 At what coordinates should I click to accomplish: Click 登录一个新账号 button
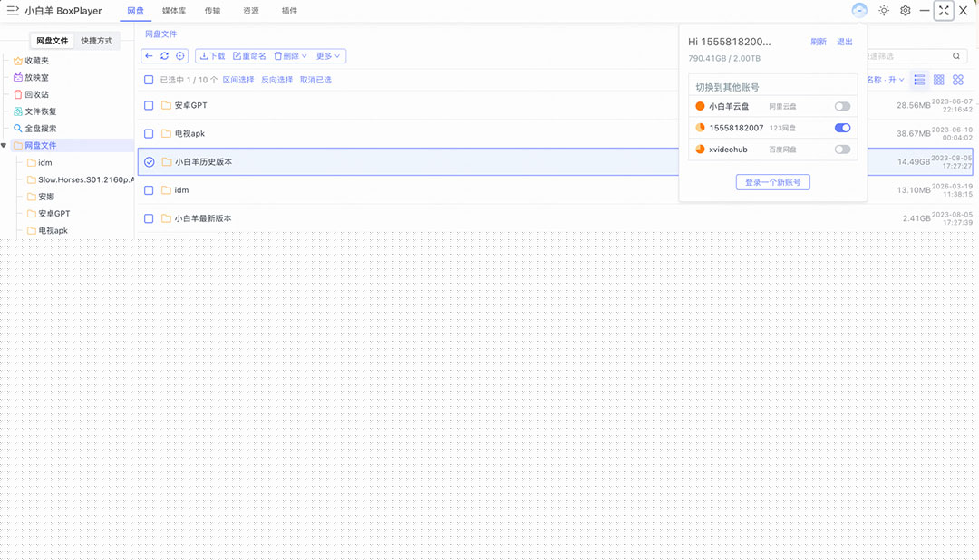(773, 182)
